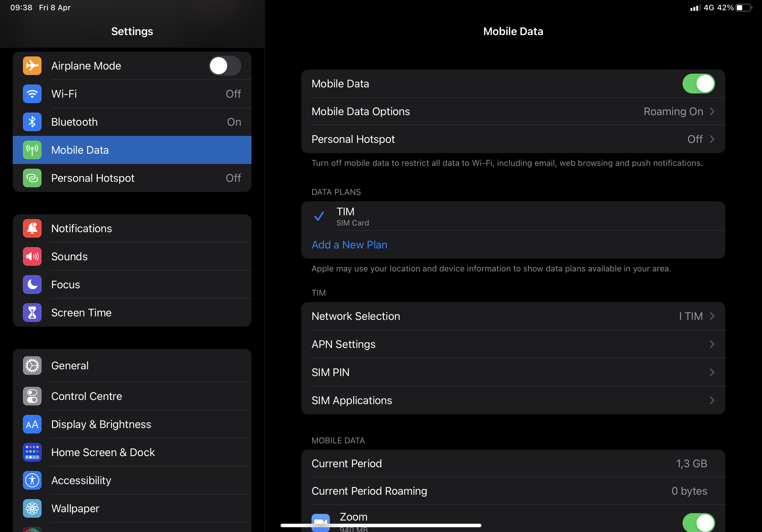
Task: Tap the Control Centre icon
Action: (32, 396)
